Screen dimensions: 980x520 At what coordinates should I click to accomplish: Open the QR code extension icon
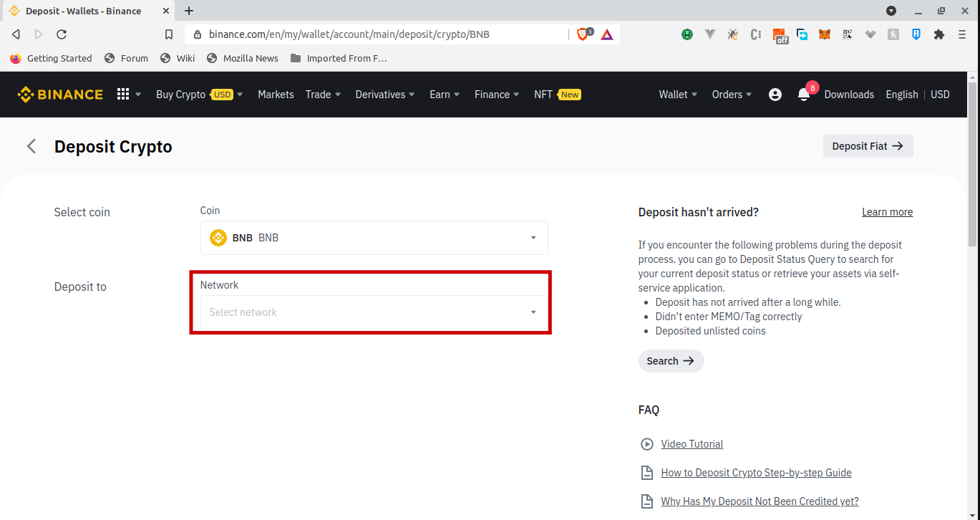pyautogui.click(x=848, y=34)
